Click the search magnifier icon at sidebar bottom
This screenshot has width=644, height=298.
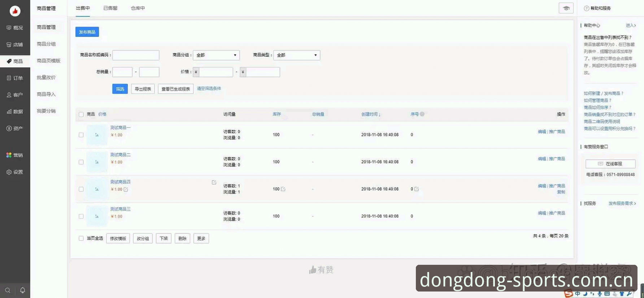pyautogui.click(x=8, y=290)
